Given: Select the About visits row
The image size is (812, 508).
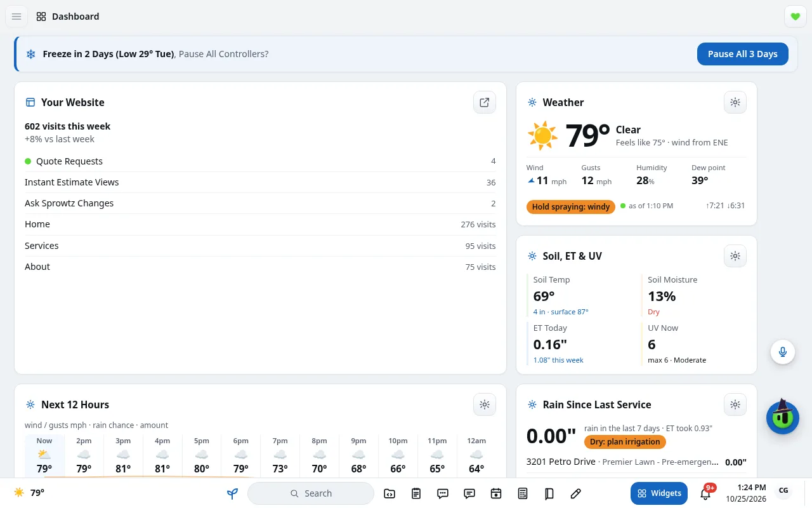Looking at the screenshot, I should [x=260, y=267].
